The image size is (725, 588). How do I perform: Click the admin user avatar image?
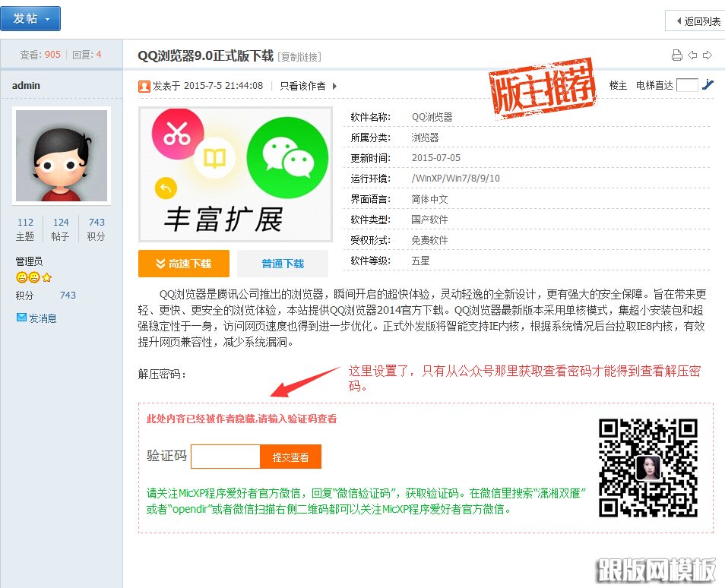point(62,156)
